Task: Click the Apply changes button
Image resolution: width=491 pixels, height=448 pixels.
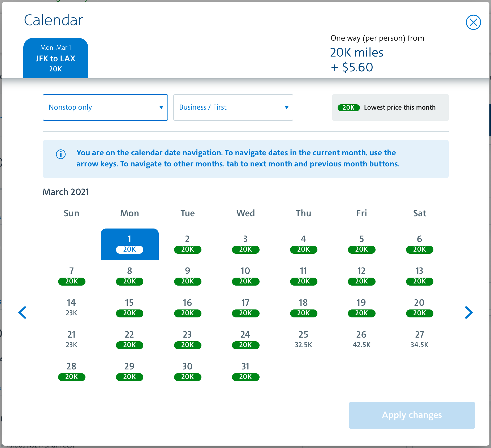Action: coord(412,415)
